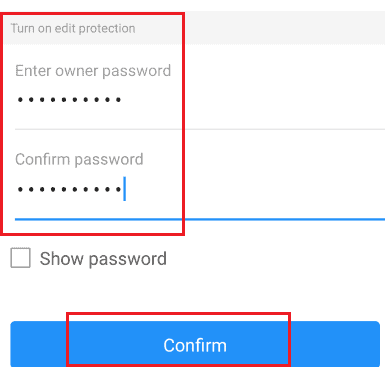385x367 pixels.
Task: Tick the Show password checkbox
Action: tap(20, 258)
